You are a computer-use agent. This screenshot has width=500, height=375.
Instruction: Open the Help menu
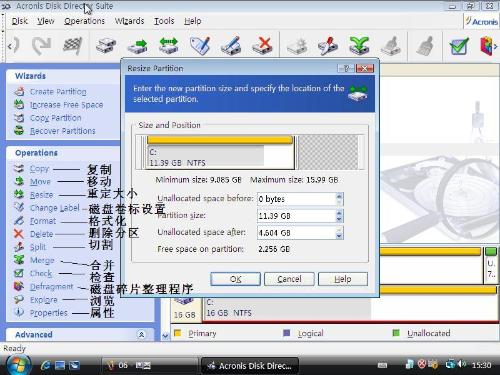pyautogui.click(x=193, y=21)
